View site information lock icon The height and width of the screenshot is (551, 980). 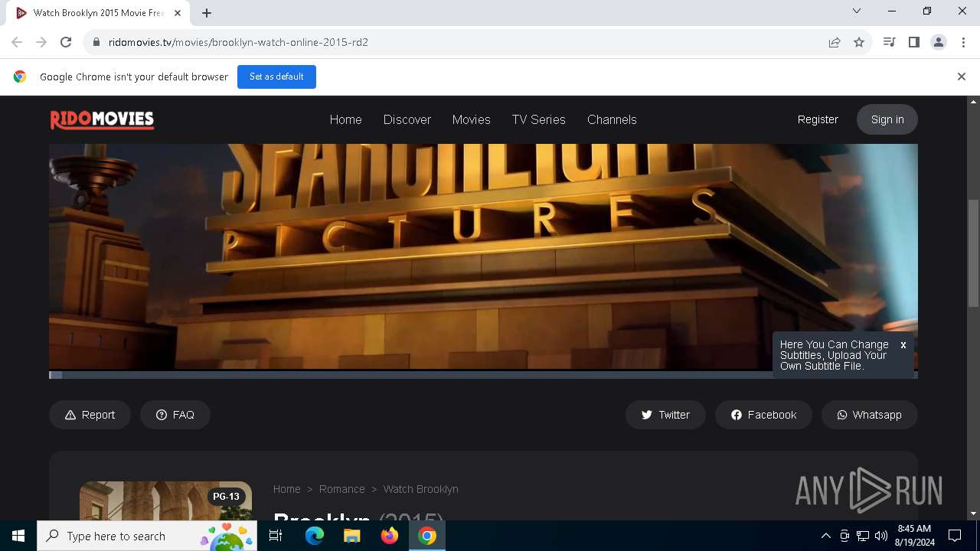tap(96, 42)
